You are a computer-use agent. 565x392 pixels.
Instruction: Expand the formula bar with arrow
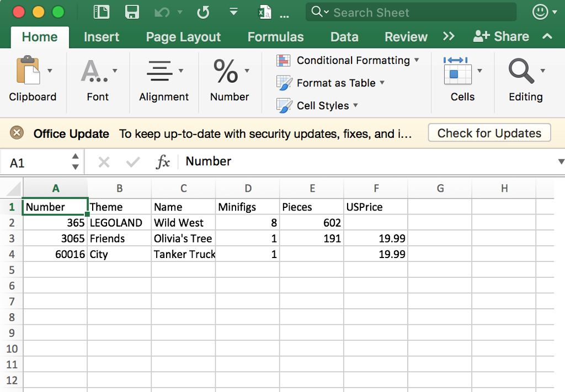coord(561,161)
